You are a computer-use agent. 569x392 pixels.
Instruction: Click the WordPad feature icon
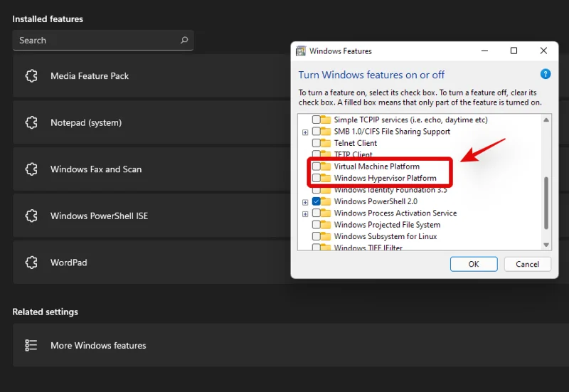coord(31,263)
